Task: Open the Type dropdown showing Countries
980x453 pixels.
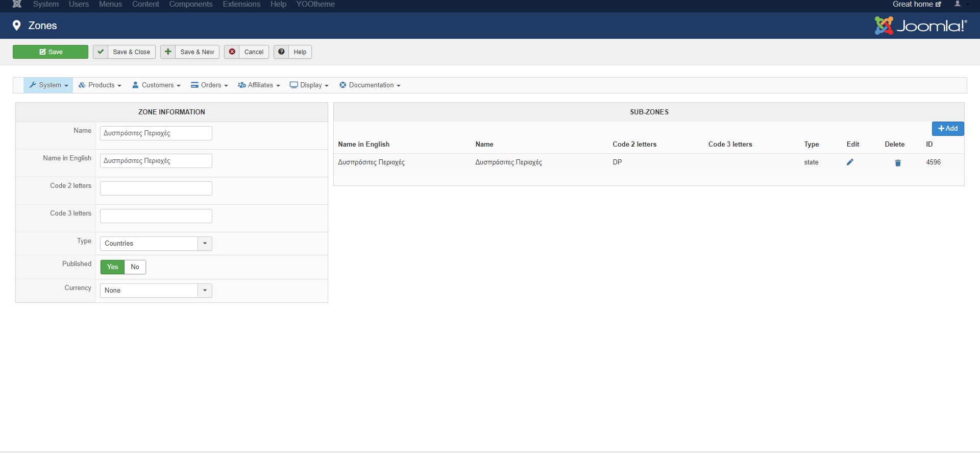Action: [156, 244]
